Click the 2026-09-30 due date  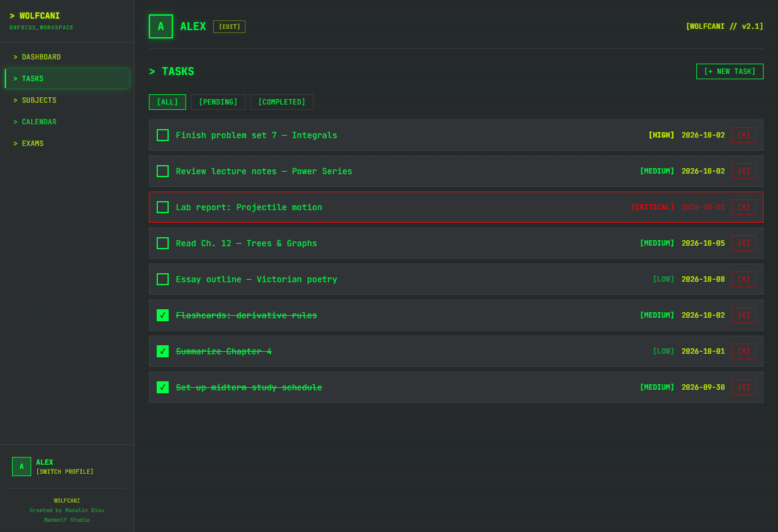(x=703, y=387)
